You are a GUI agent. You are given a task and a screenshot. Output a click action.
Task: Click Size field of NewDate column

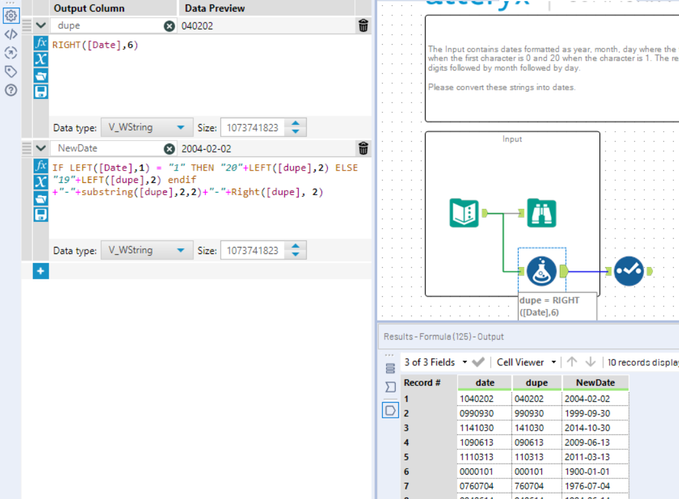(253, 250)
